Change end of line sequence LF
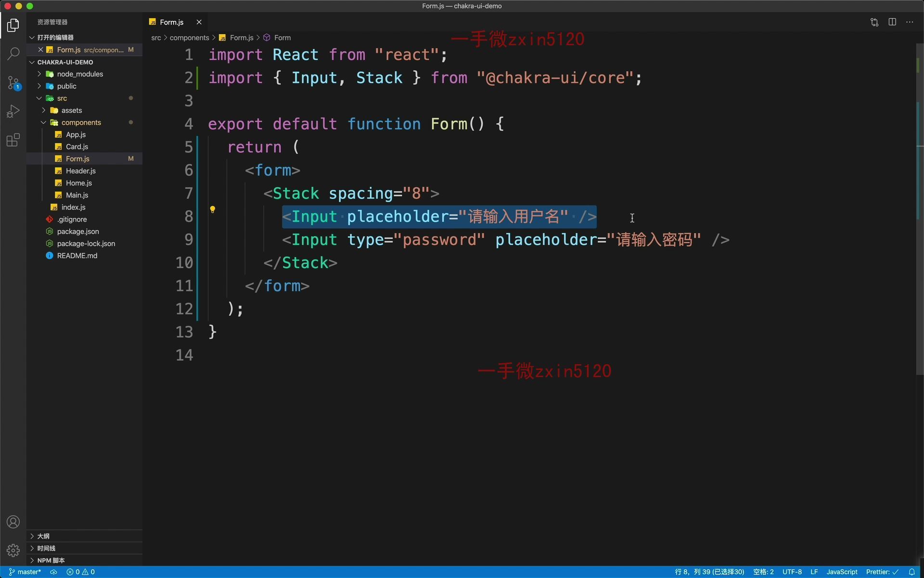924x578 pixels. [814, 572]
